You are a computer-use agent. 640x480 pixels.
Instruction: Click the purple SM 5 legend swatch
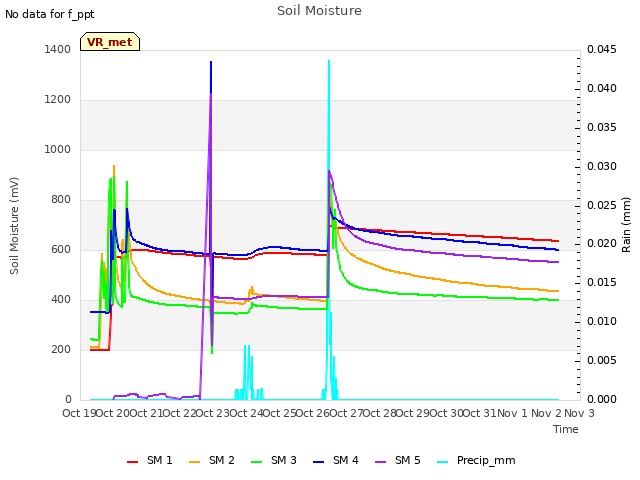point(381,462)
